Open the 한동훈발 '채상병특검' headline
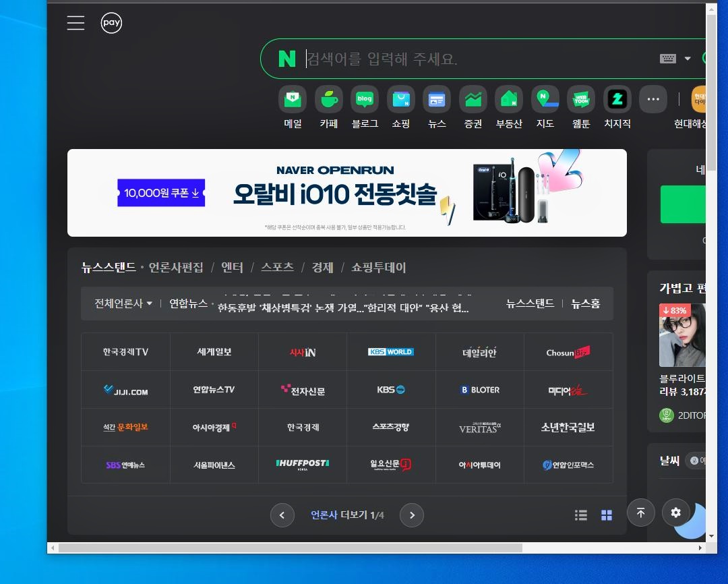This screenshot has height=584, width=728. (343, 308)
